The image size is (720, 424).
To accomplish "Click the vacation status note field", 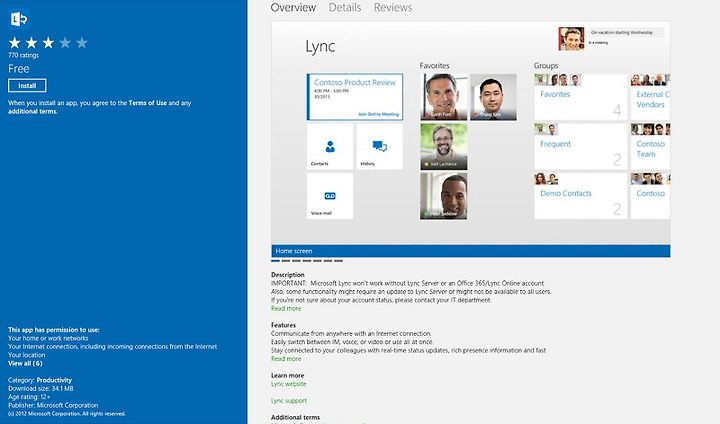I will (x=626, y=33).
